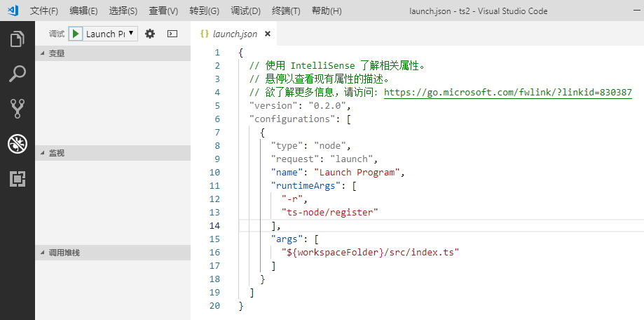Click the VS Code logo in title bar
The width and height of the screenshot is (644, 320).
[x=13, y=11]
